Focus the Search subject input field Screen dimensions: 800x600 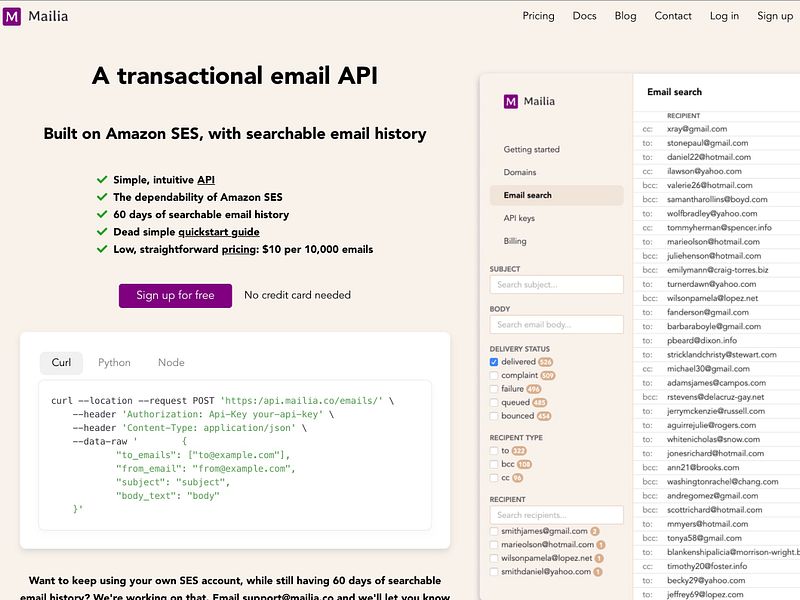pyautogui.click(x=557, y=285)
